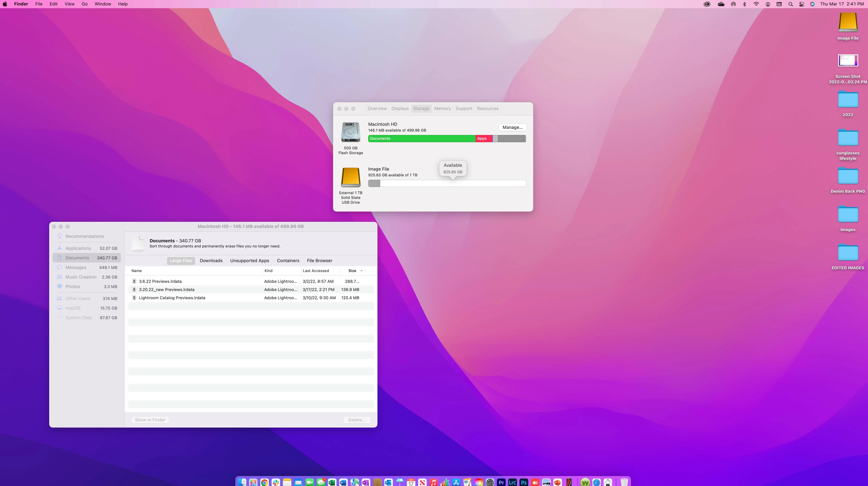This screenshot has width=868, height=486.
Task: Switch to the File Browser tab
Action: (319, 261)
